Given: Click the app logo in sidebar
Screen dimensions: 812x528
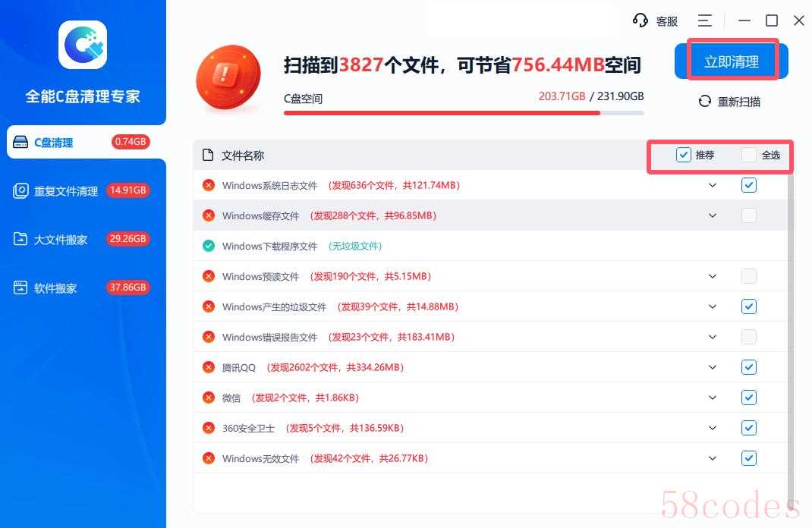Looking at the screenshot, I should (x=83, y=45).
